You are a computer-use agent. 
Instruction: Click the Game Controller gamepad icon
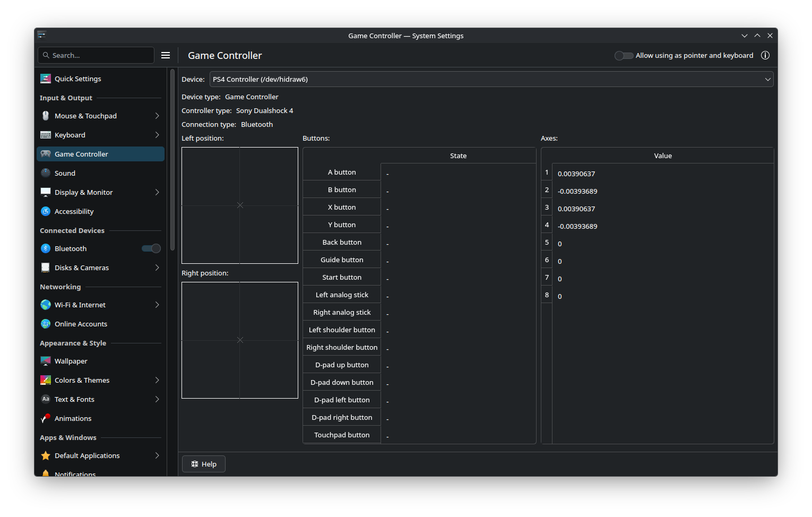[x=46, y=154]
